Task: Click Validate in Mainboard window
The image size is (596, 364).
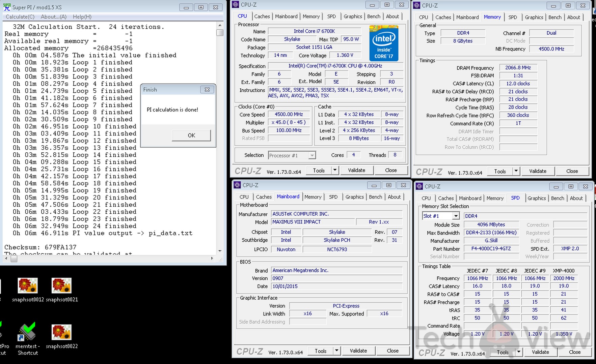Action: point(358,351)
